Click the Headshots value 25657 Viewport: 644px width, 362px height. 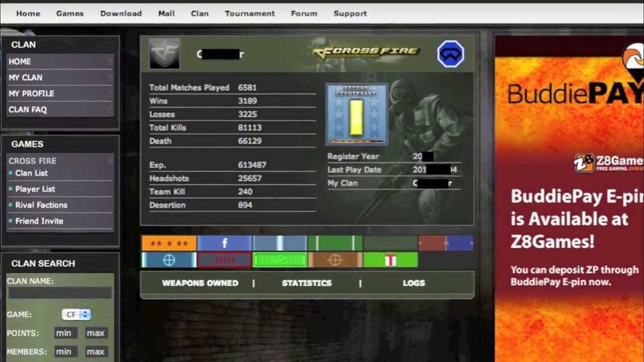[250, 178]
